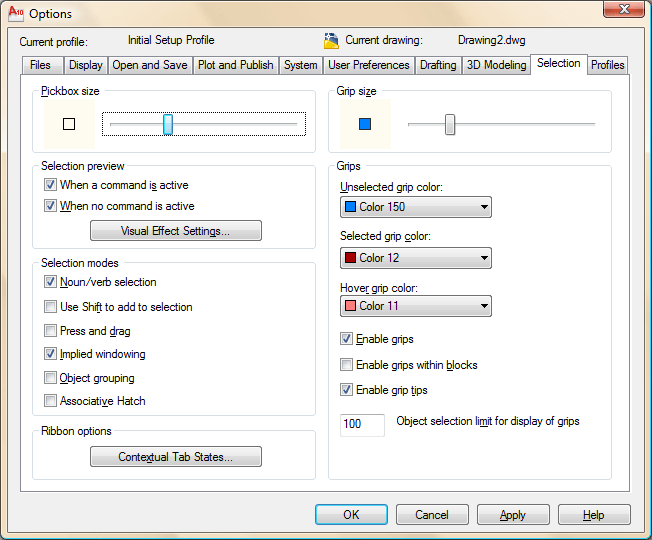Enable Use Shift to add to selection
The image size is (652, 540).
click(x=51, y=307)
